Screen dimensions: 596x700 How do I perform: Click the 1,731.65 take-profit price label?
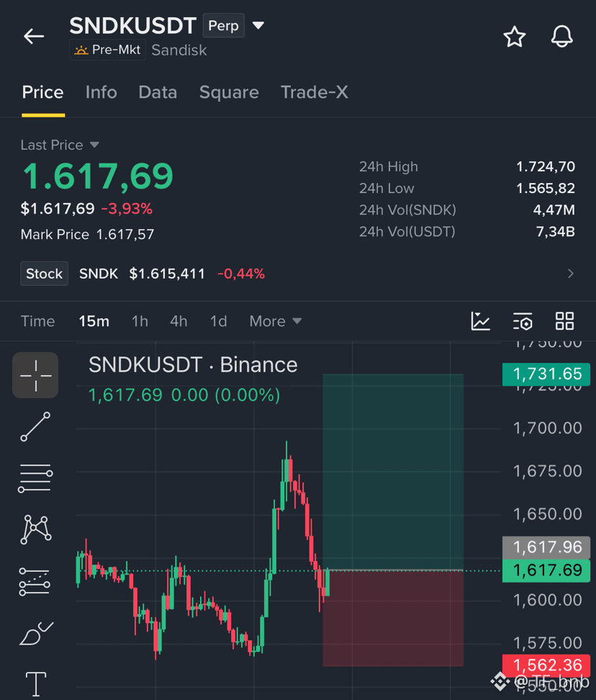point(546,374)
